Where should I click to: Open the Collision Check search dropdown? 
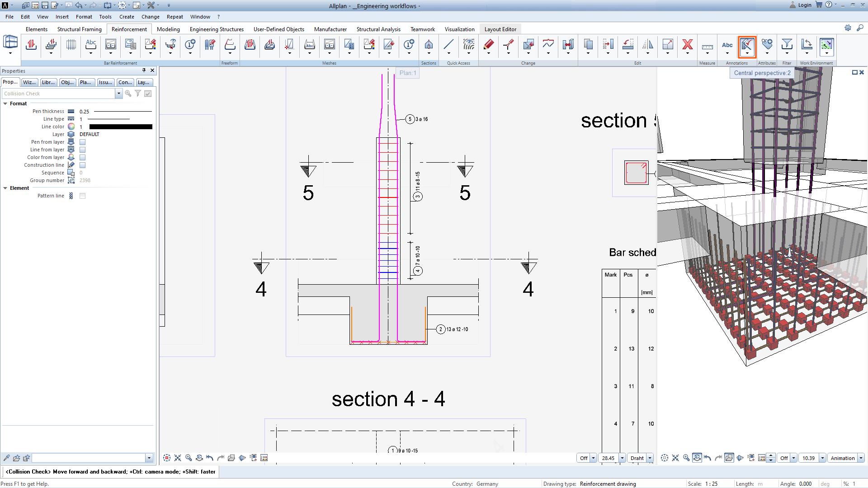click(118, 94)
